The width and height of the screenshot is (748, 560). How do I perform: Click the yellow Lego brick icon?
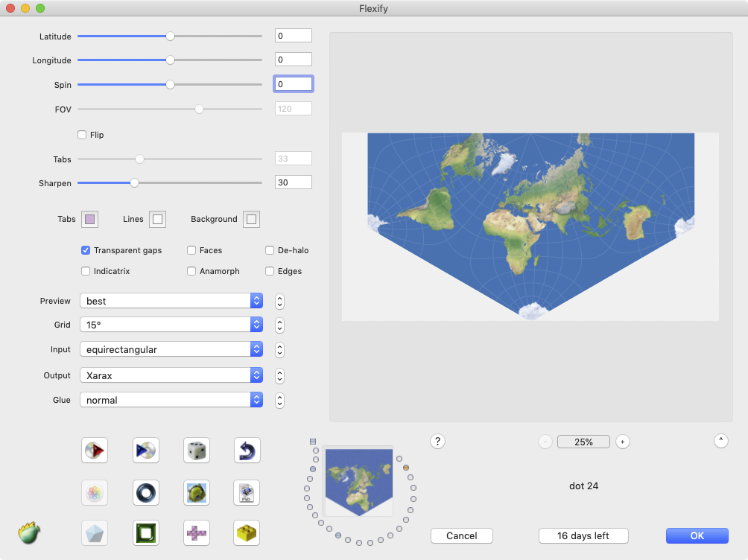pyautogui.click(x=247, y=533)
